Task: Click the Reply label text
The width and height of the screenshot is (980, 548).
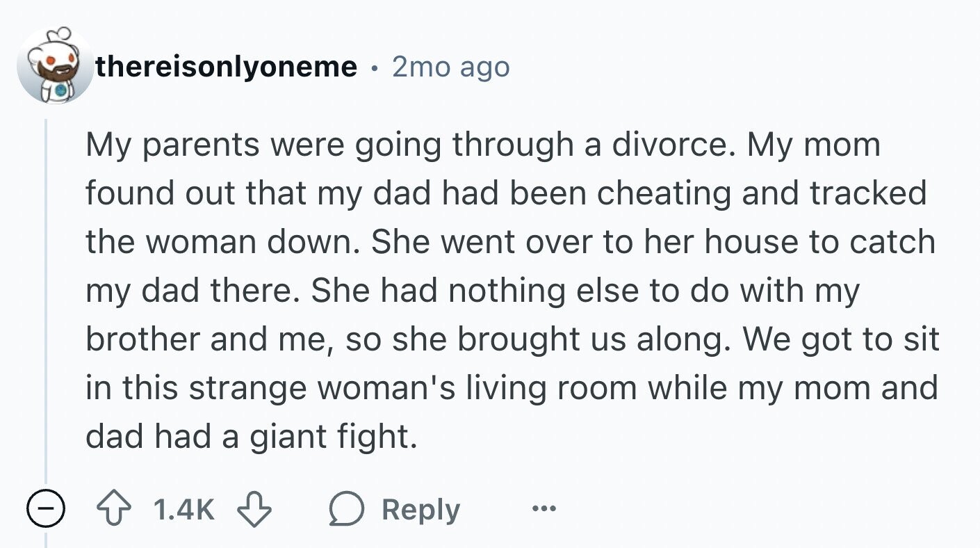Action: 420,510
